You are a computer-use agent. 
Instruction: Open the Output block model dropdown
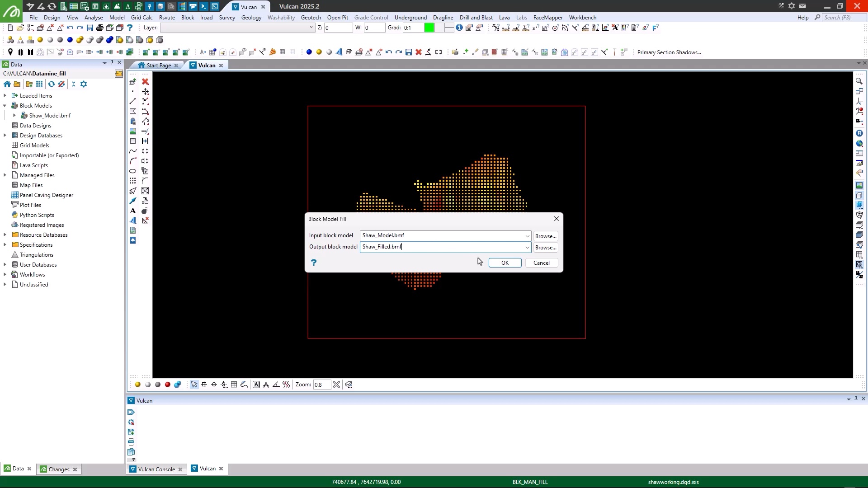pyautogui.click(x=527, y=247)
